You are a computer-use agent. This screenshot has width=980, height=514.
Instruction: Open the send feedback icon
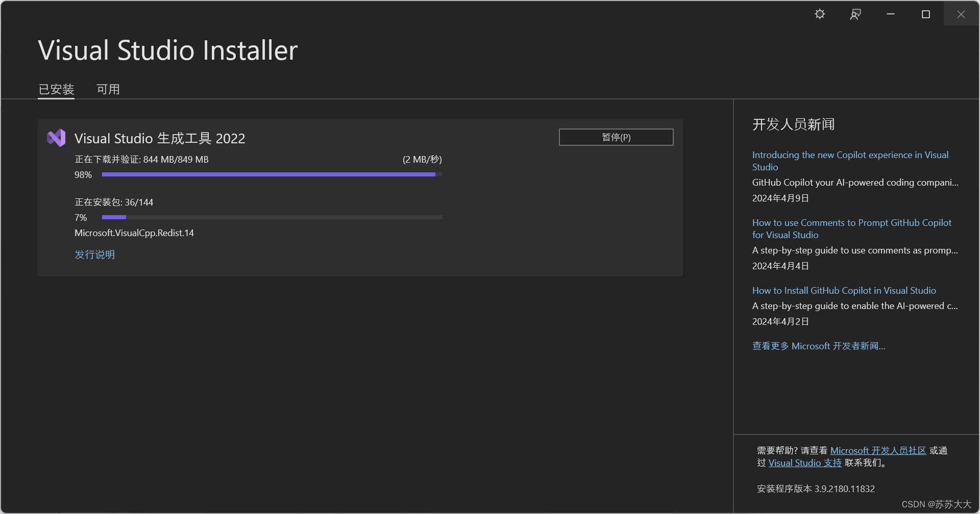[x=855, y=14]
